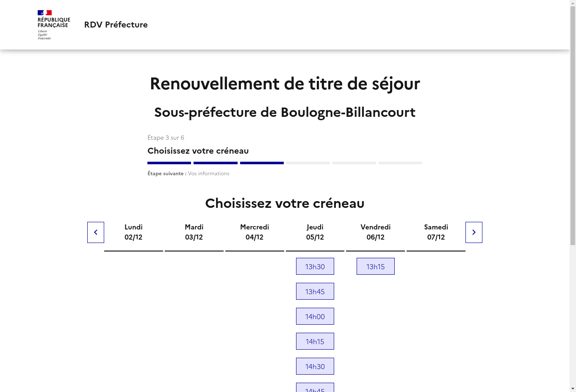Click the Mercredi 04/12 column header
The image size is (576, 392).
(255, 232)
